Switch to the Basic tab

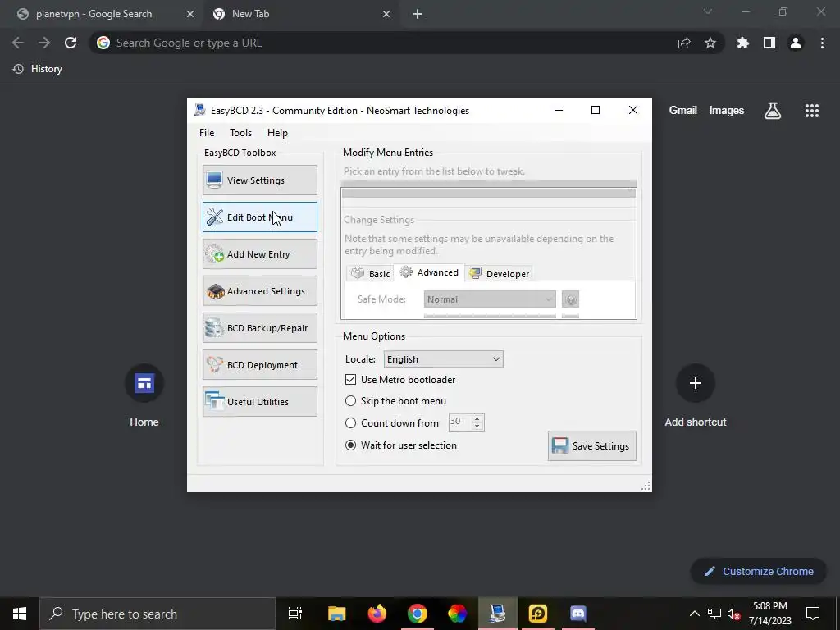[x=370, y=274]
